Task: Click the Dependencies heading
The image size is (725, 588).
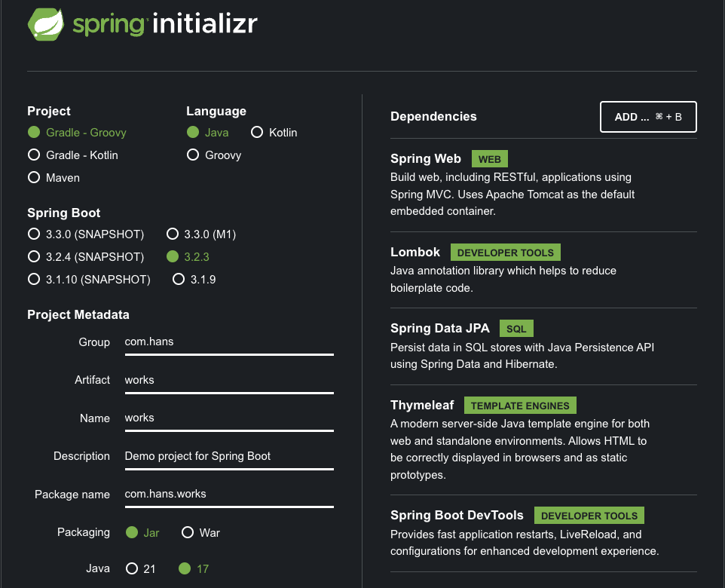Action: [433, 117]
